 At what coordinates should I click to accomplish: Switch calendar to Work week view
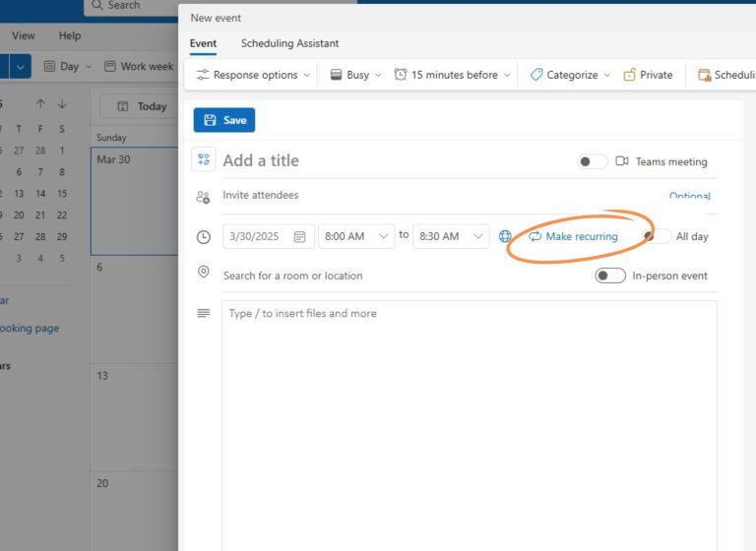coord(140,67)
